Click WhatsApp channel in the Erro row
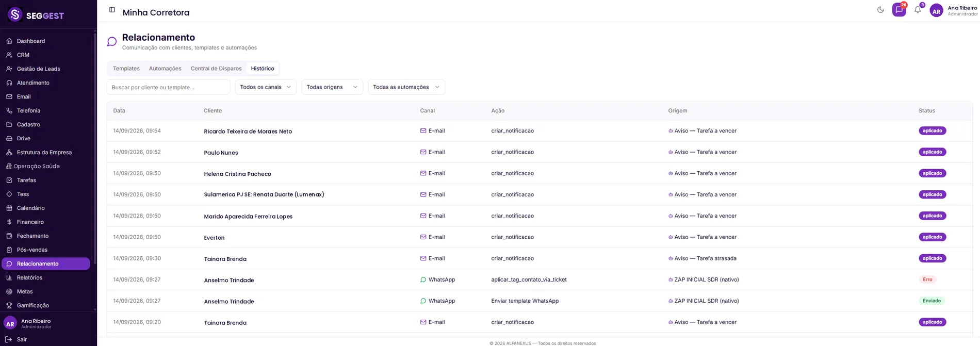Image resolution: width=980 pixels, height=346 pixels. point(437,279)
